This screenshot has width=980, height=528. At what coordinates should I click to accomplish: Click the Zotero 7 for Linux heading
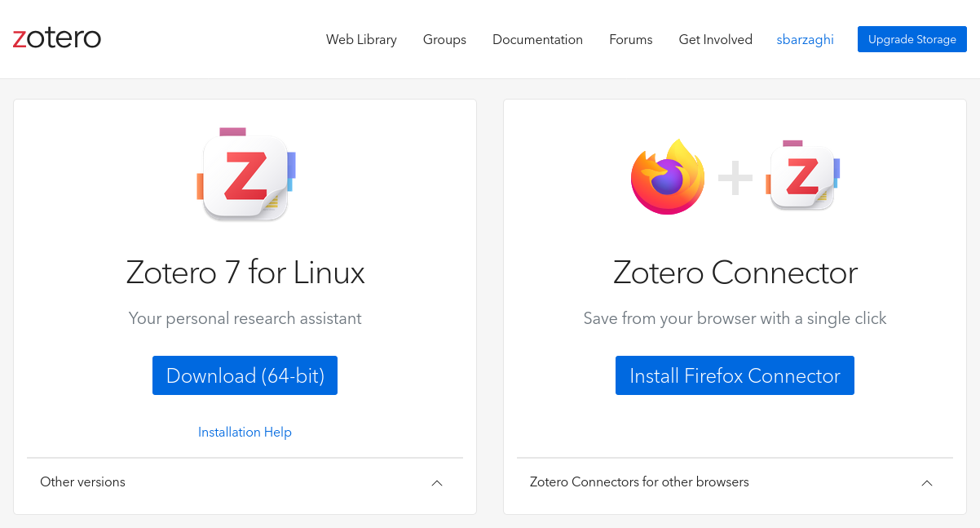[245, 272]
